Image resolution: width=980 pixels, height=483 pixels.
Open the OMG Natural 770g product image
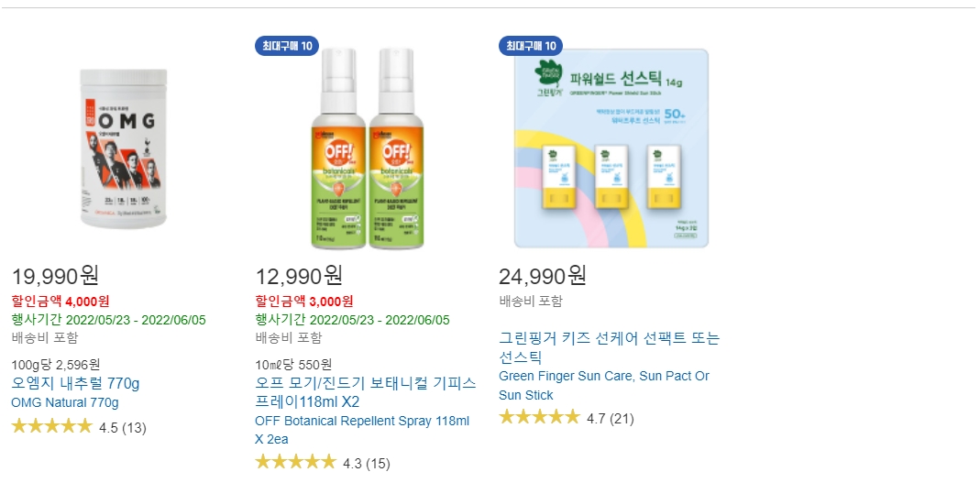pyautogui.click(x=123, y=149)
